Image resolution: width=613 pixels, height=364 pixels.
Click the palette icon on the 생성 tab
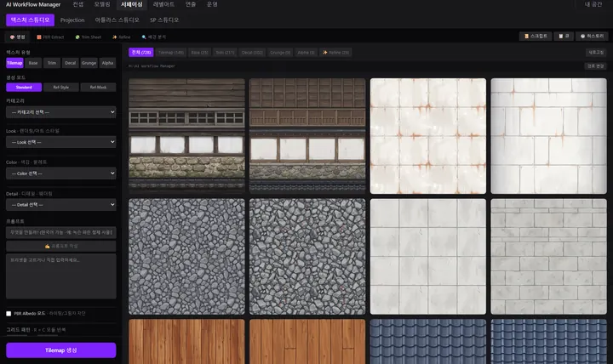12,37
